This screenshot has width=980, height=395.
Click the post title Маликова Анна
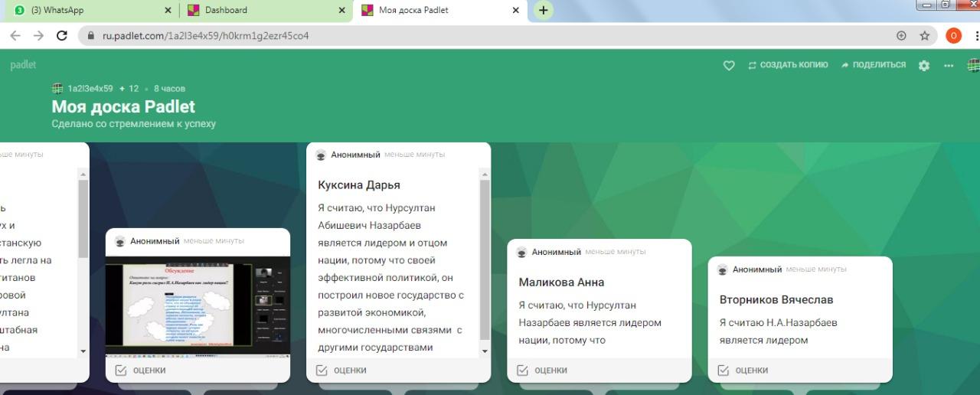pos(561,282)
